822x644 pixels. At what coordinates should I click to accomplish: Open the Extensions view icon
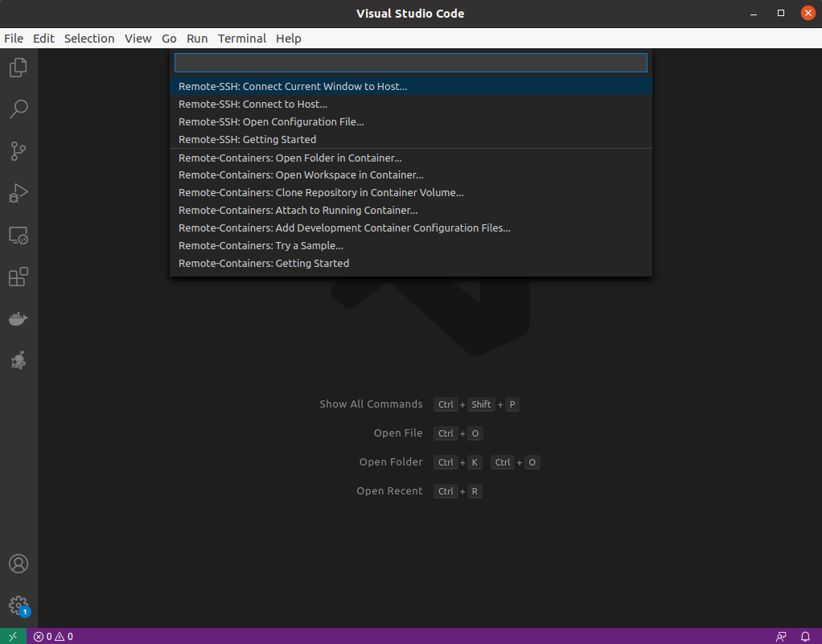tap(18, 277)
